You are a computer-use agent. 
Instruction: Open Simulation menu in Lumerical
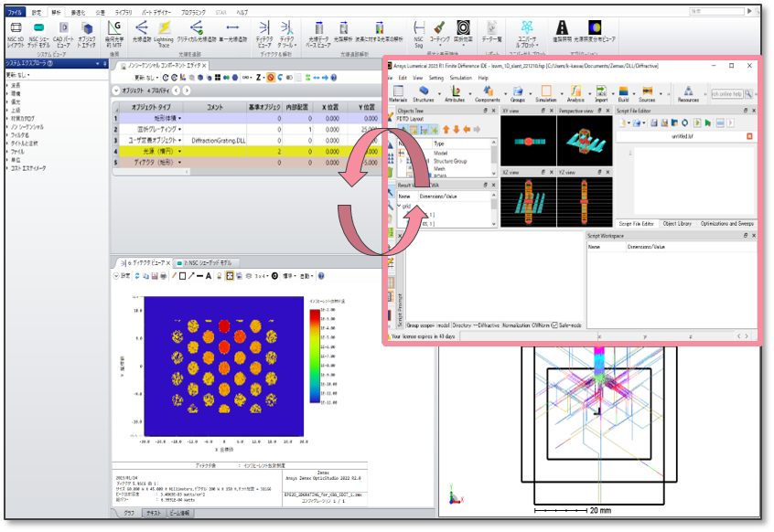point(460,78)
